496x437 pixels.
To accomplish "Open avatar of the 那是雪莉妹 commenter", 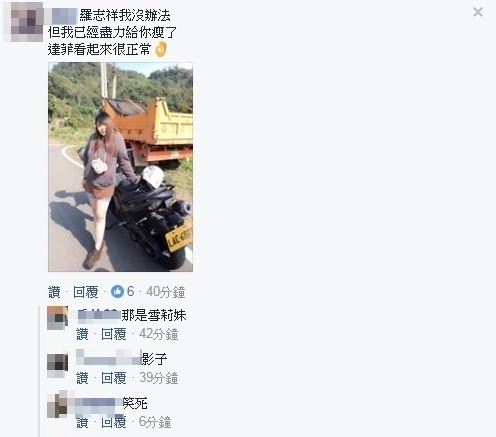I will [57, 318].
